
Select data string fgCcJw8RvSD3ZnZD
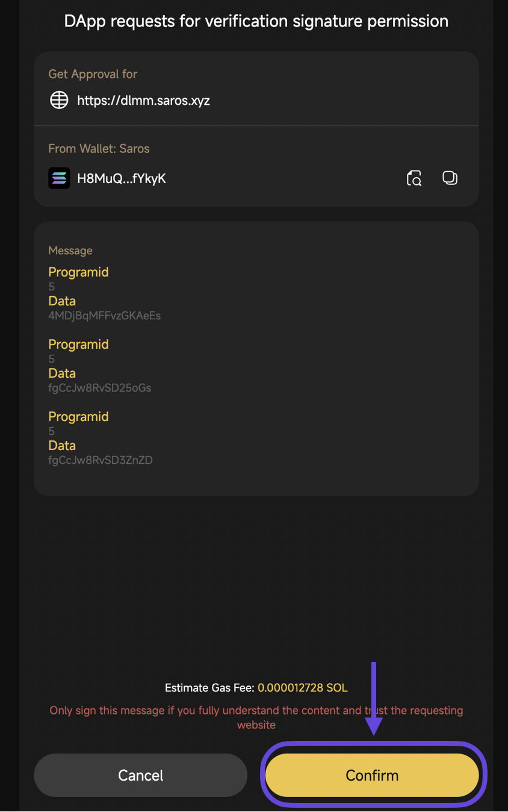click(x=101, y=460)
